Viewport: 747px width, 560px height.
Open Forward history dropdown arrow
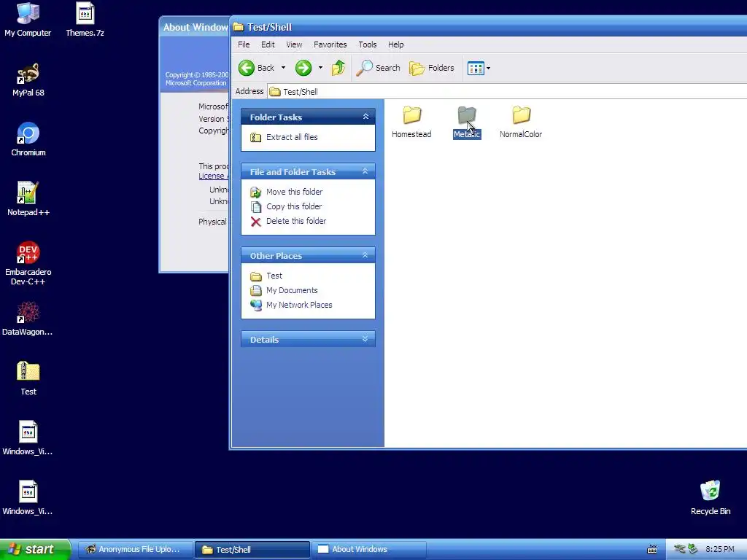tap(321, 68)
